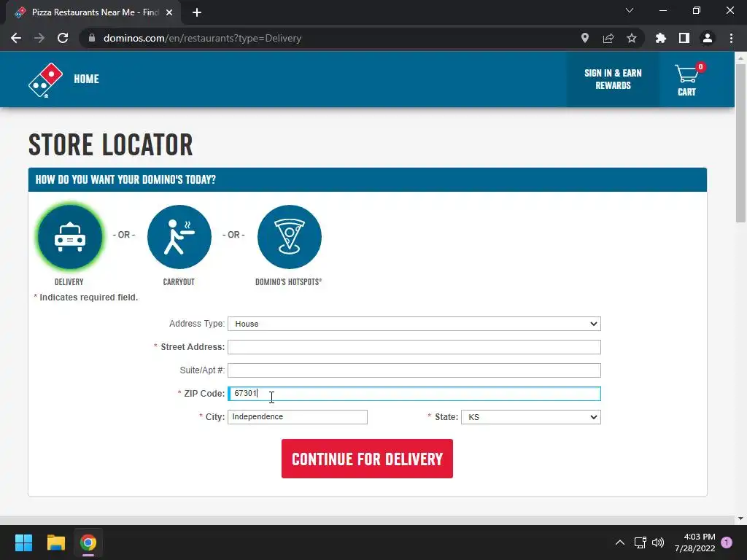Image resolution: width=747 pixels, height=560 pixels.
Task: Bookmark this page with star icon
Action: pos(631,38)
